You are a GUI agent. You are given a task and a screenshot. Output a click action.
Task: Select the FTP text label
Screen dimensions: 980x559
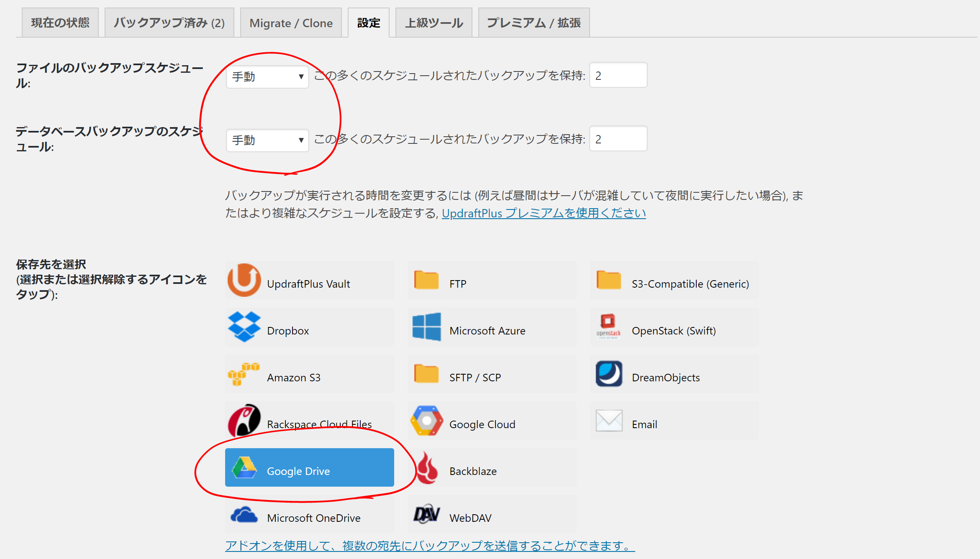pos(458,284)
